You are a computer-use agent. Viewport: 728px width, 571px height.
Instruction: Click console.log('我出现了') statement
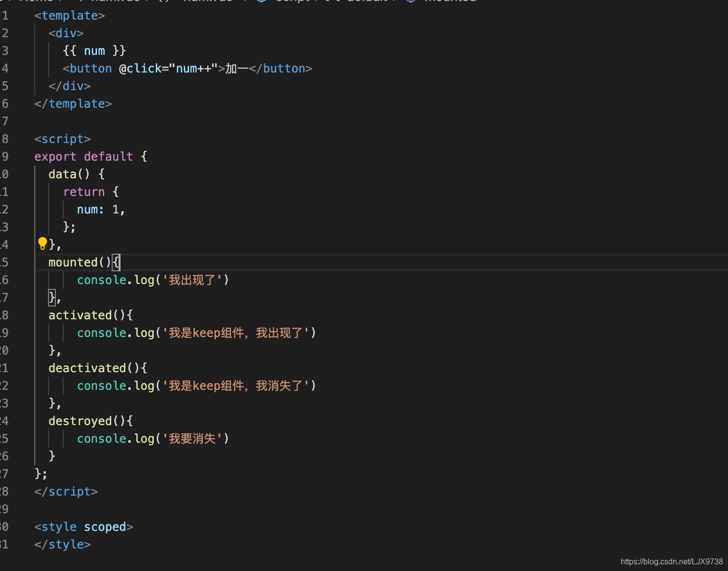(153, 280)
